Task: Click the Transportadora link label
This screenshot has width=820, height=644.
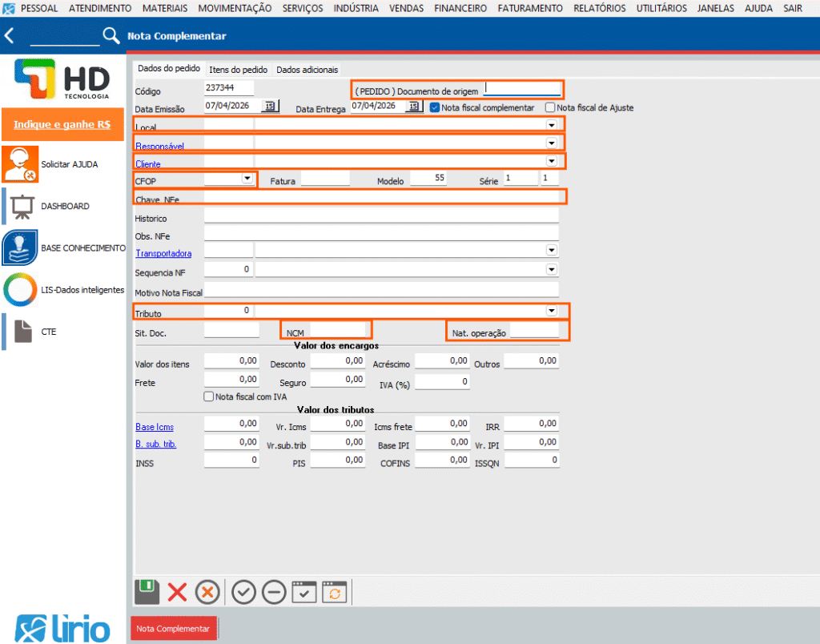Action: (163, 253)
